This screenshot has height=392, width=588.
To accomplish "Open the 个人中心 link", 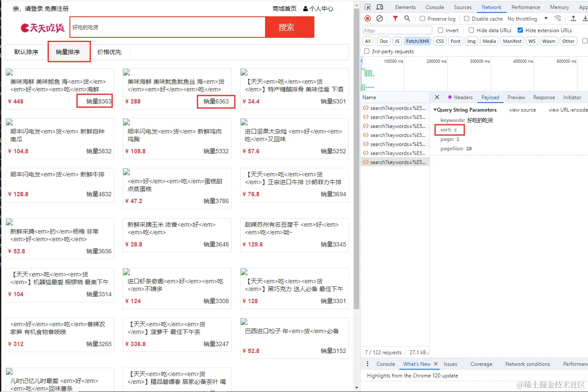I will (x=318, y=9).
